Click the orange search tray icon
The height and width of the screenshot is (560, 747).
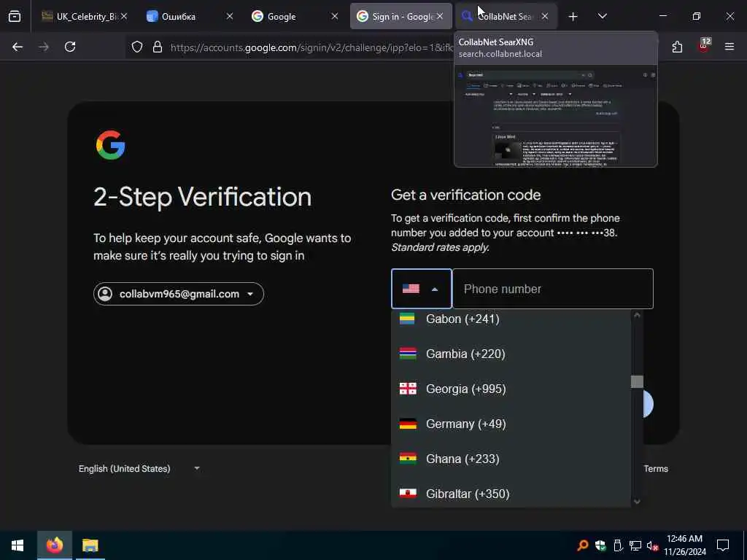point(582,545)
